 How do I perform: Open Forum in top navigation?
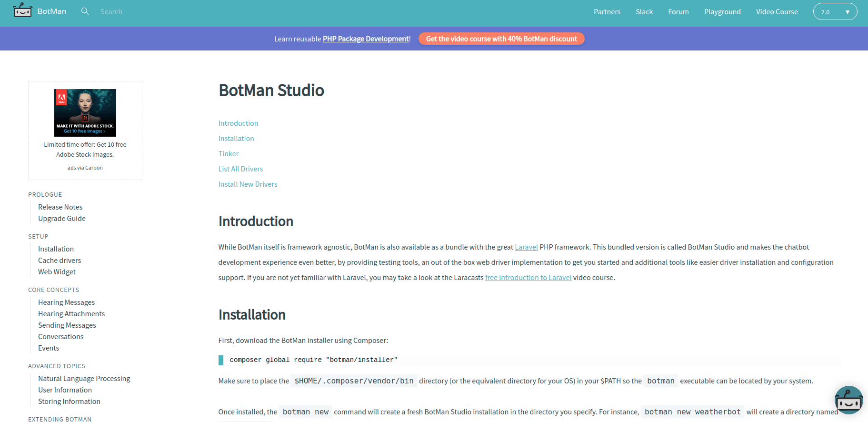(678, 12)
